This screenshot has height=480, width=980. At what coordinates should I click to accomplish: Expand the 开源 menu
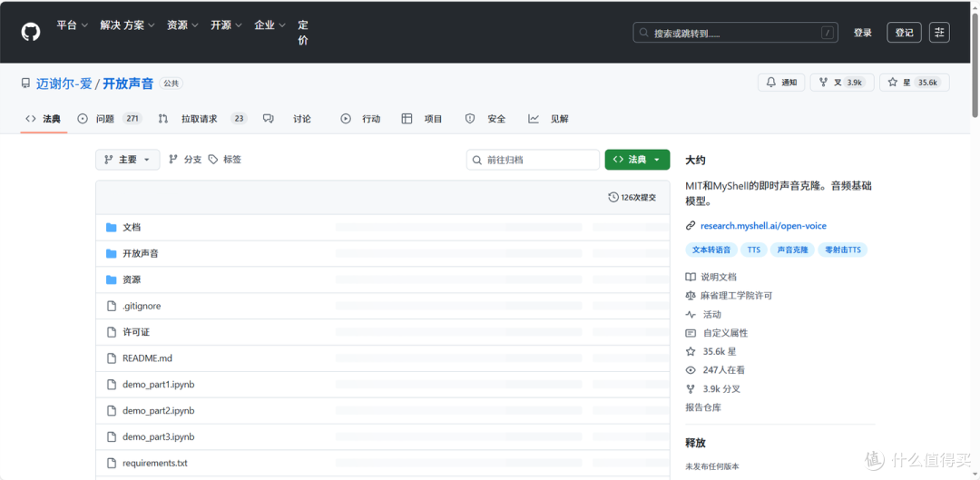point(226,25)
